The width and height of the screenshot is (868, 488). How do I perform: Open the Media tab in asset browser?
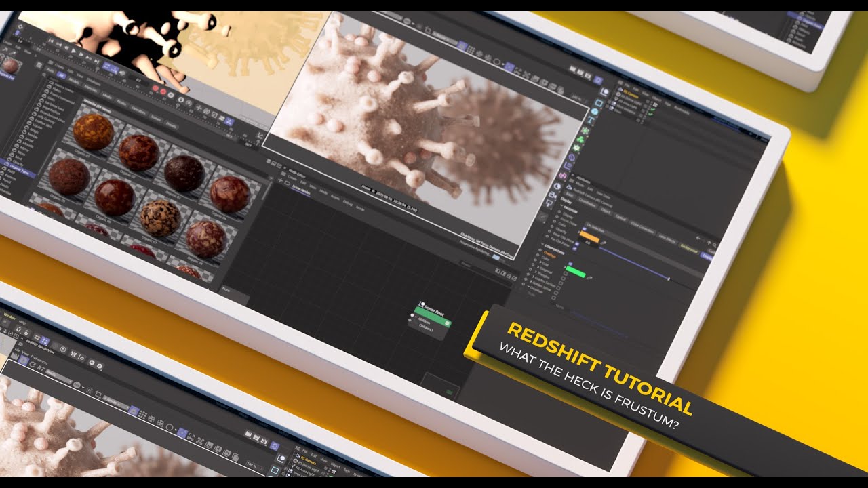tap(106, 96)
